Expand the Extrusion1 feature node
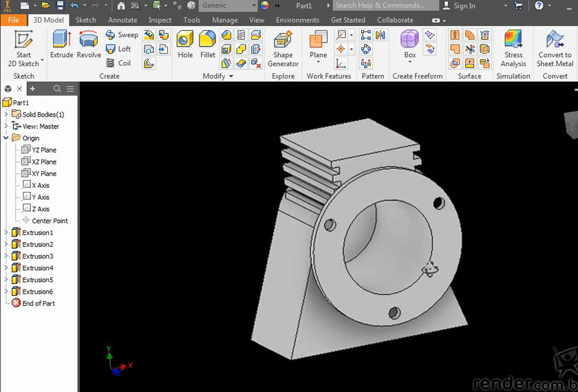578x392 pixels. click(6, 232)
